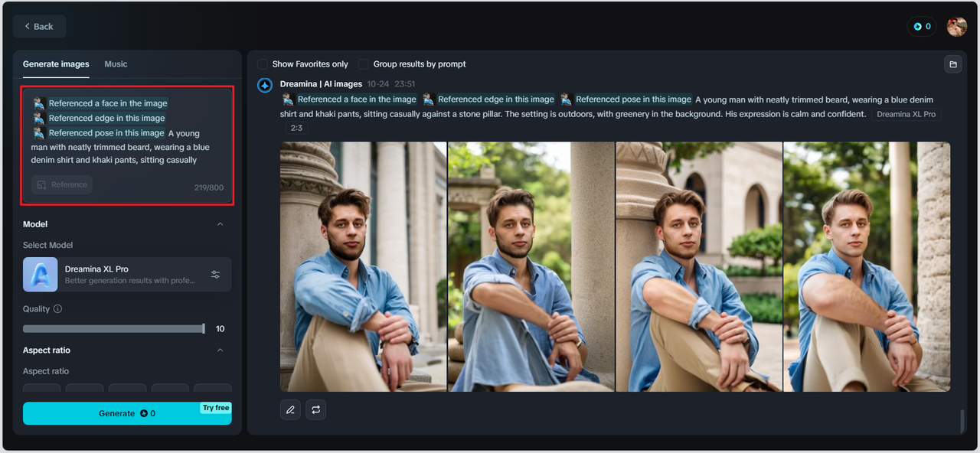
Task: Click the pose reference thumbnail icon in the prompt box
Action: pyautogui.click(x=39, y=133)
